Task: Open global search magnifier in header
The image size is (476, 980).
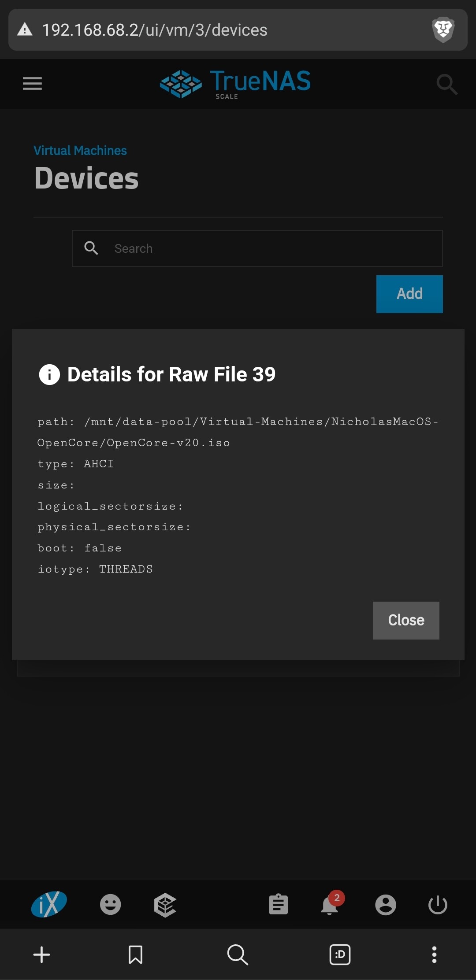Action: (446, 84)
